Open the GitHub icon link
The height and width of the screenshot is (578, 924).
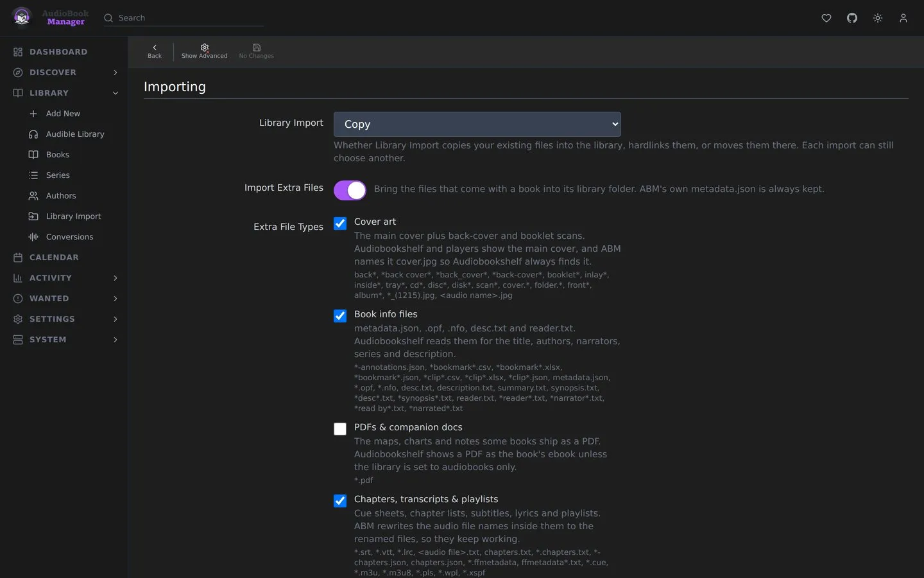[x=852, y=18]
